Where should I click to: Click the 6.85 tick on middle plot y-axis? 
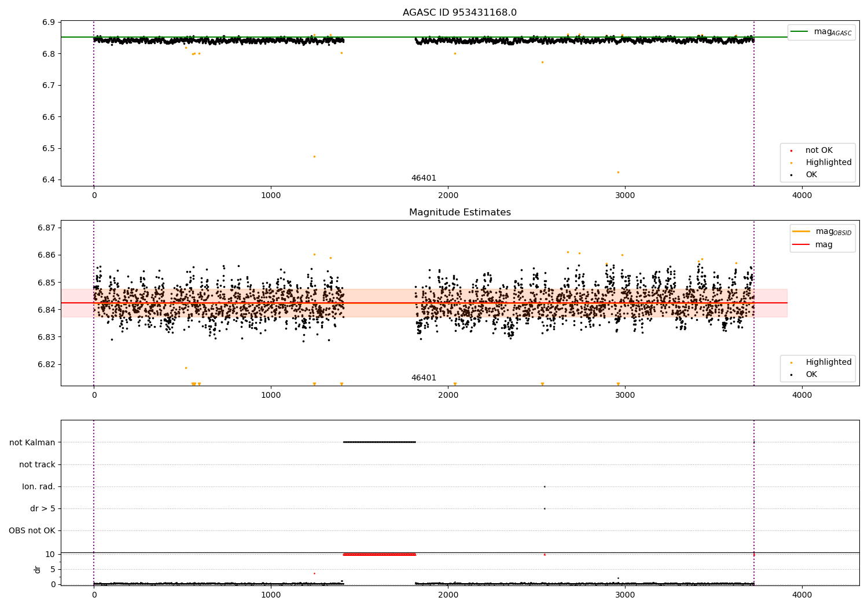click(x=46, y=283)
